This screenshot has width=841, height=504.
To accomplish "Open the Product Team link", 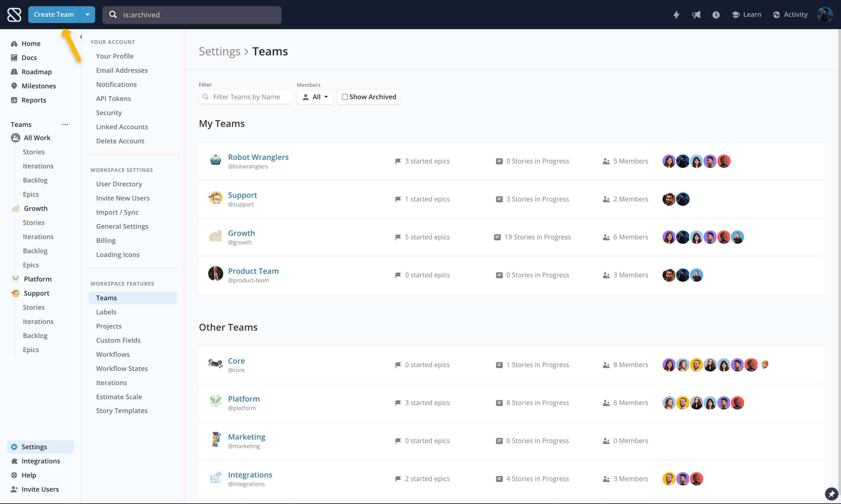I will click(x=253, y=271).
